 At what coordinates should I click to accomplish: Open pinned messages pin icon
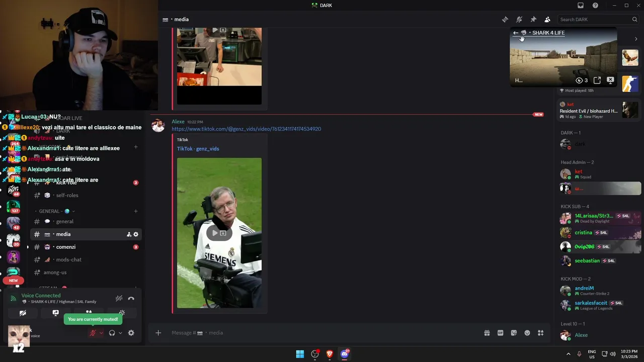[x=533, y=20]
